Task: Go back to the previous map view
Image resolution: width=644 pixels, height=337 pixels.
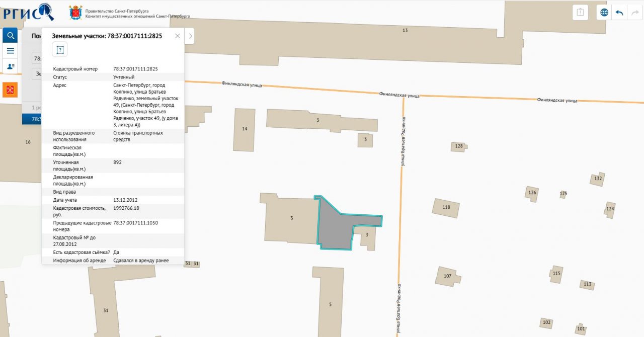Action: (619, 13)
